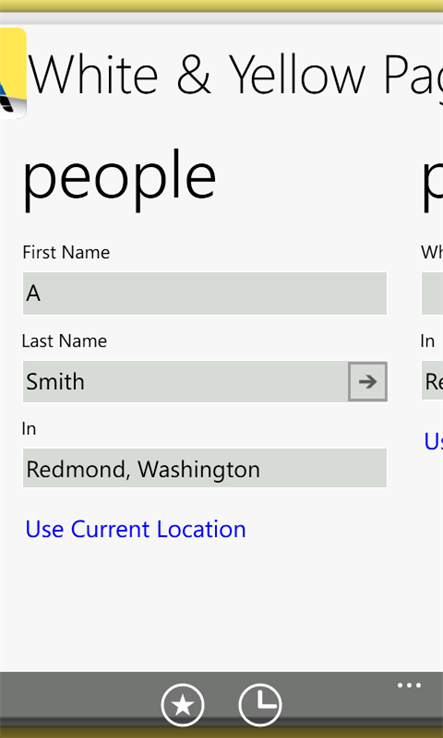
Task: Click the First Name label
Action: coord(66,252)
